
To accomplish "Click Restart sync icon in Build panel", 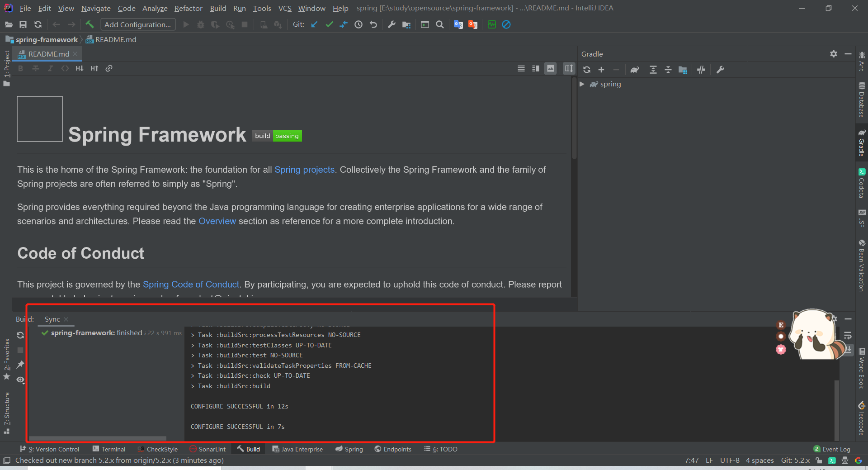I will 20,335.
